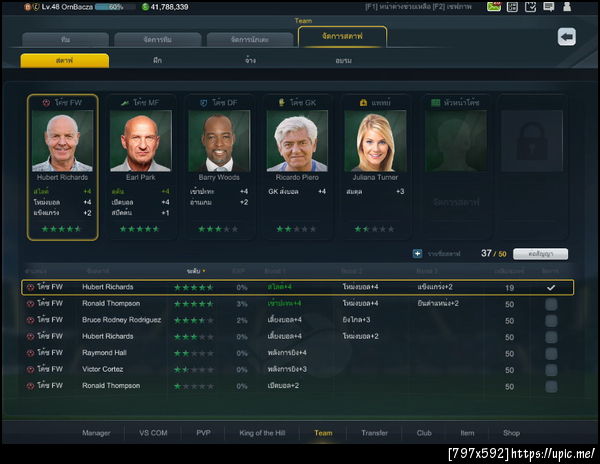Open the ฝึก sub-tab
The image size is (600, 464).
tap(157, 60)
